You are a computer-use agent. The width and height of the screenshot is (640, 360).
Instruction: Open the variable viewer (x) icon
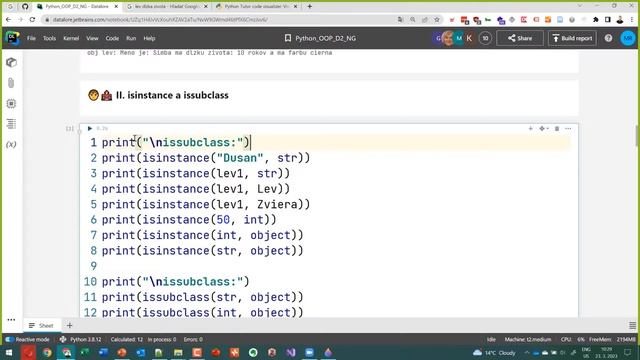click(11, 144)
